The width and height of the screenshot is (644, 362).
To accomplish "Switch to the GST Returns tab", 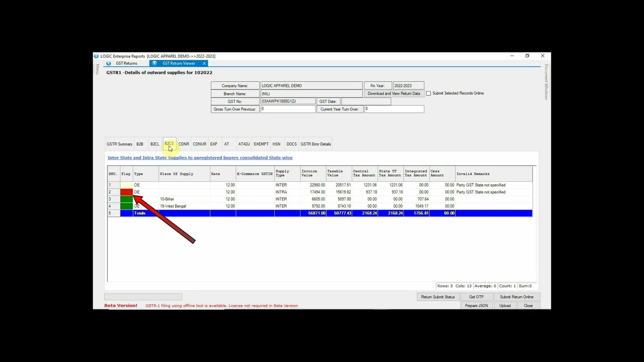I will point(126,63).
